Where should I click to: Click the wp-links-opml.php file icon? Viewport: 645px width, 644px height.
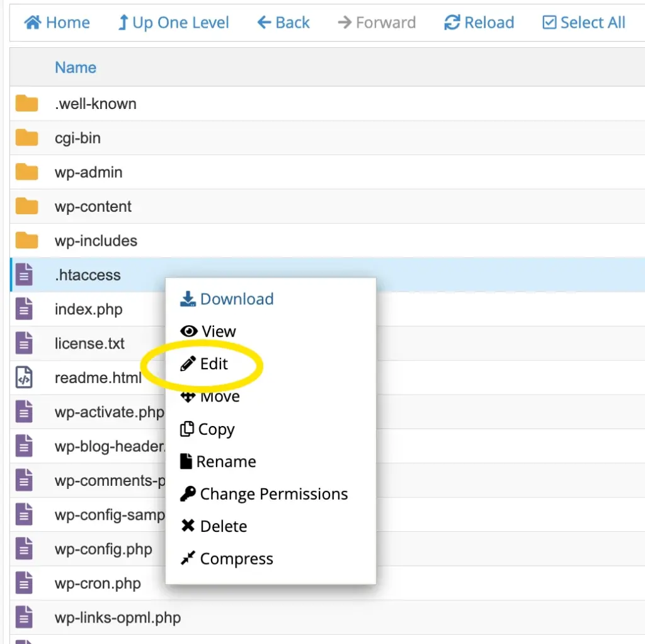click(x=24, y=618)
